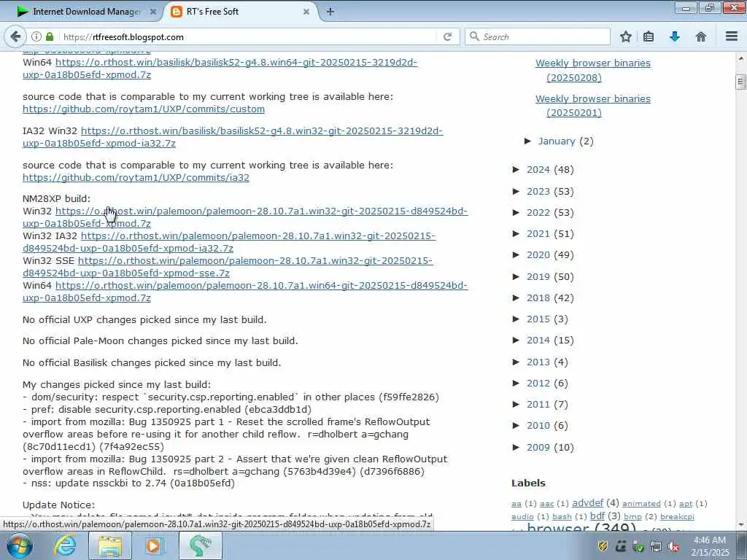Expand the 2024 (48) archive
The height and width of the screenshot is (560, 747).
pos(516,169)
